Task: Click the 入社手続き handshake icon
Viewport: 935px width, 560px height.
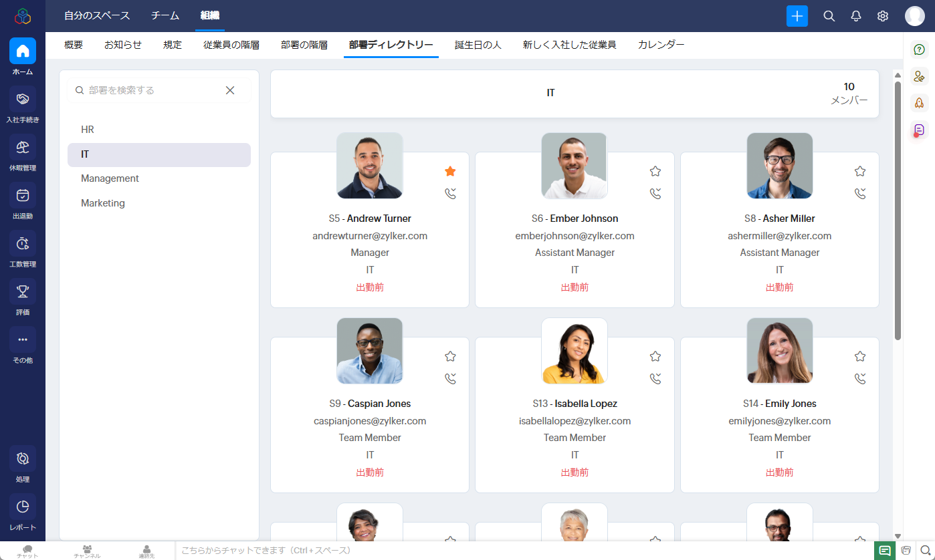Action: (x=23, y=100)
